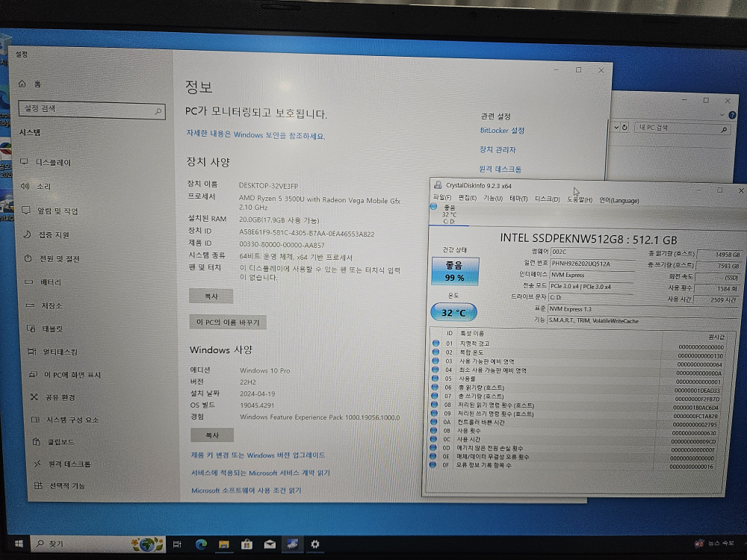
Task: Click 내 PC 검색 box in Explorer window
Action: pyautogui.click(x=682, y=128)
